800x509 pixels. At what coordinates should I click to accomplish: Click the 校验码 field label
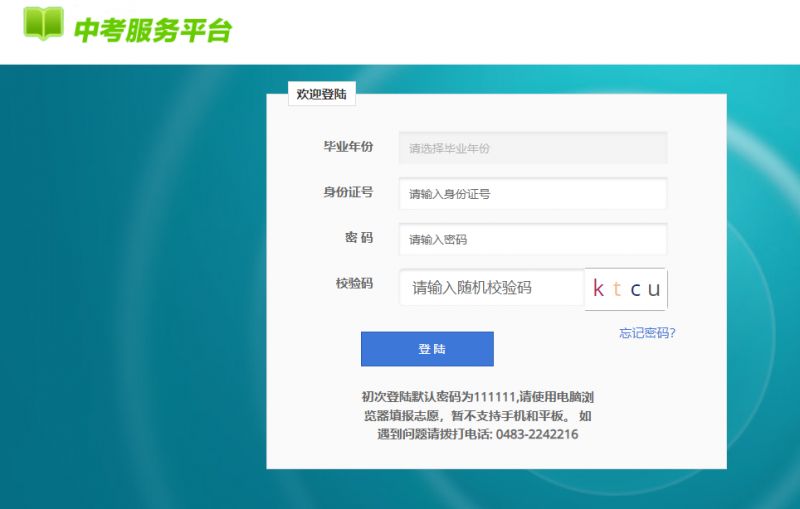354,283
